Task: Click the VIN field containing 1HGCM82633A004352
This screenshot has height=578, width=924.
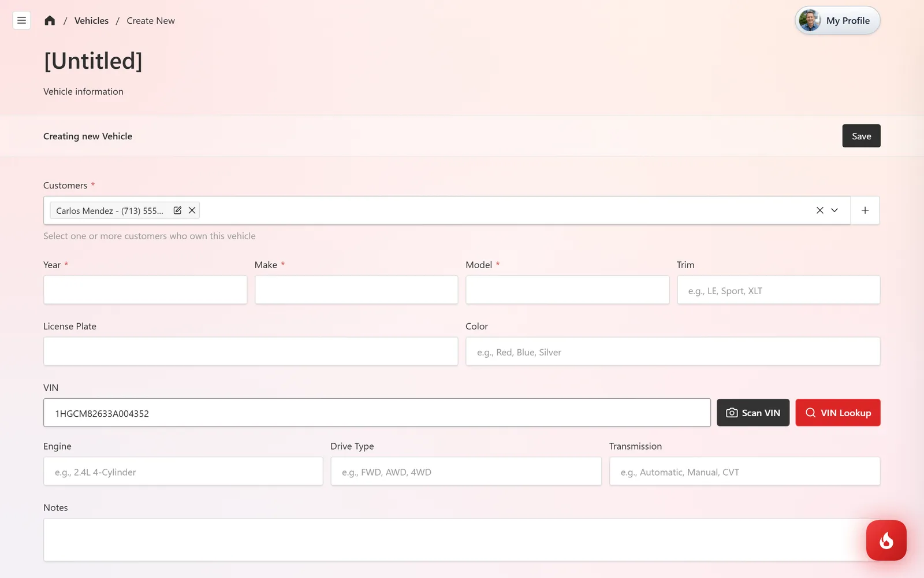Action: click(377, 413)
